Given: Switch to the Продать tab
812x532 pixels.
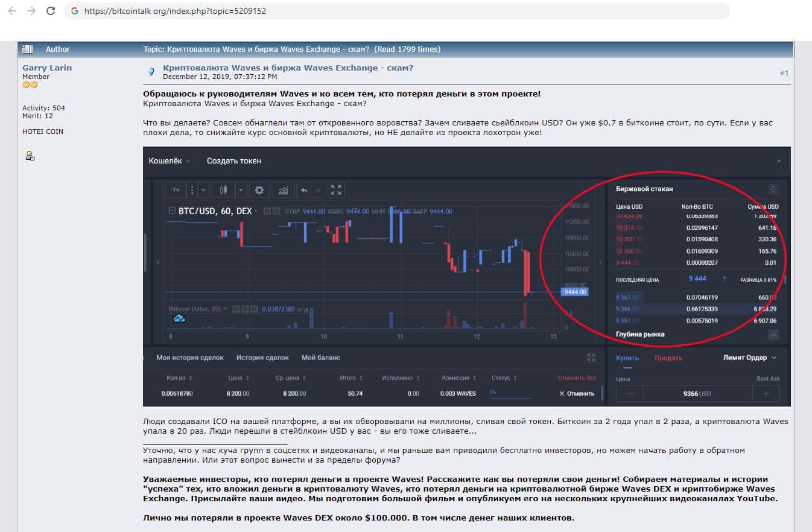Looking at the screenshot, I should pyautogui.click(x=668, y=358).
